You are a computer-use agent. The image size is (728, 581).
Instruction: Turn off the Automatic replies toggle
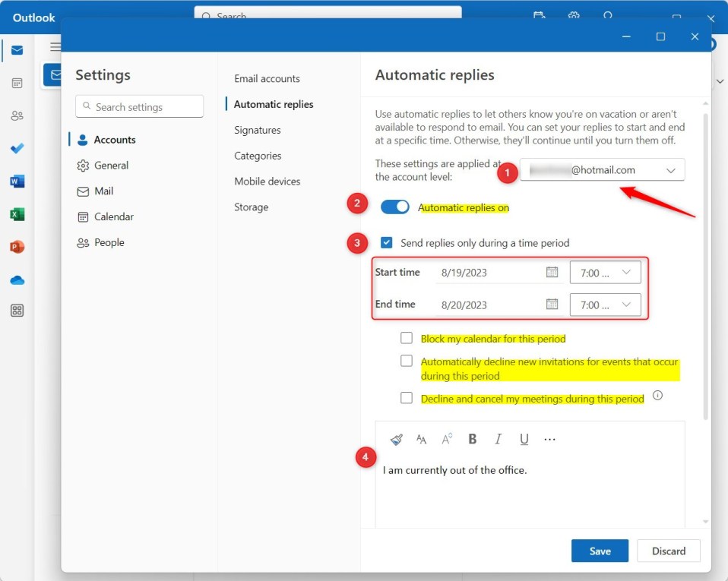[x=394, y=206]
